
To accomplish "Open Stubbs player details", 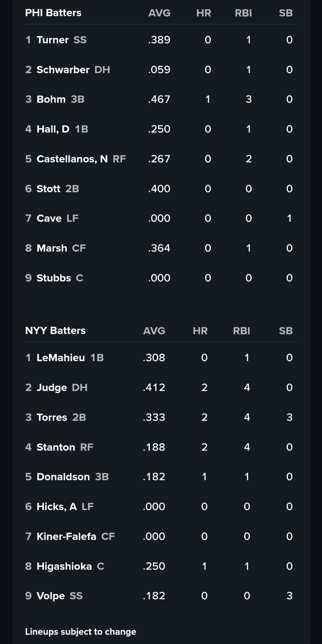I will click(x=54, y=278).
